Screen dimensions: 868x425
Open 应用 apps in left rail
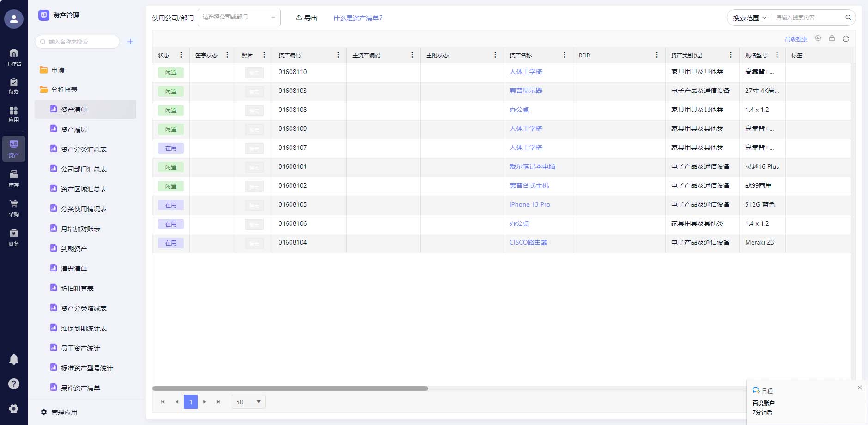point(14,114)
